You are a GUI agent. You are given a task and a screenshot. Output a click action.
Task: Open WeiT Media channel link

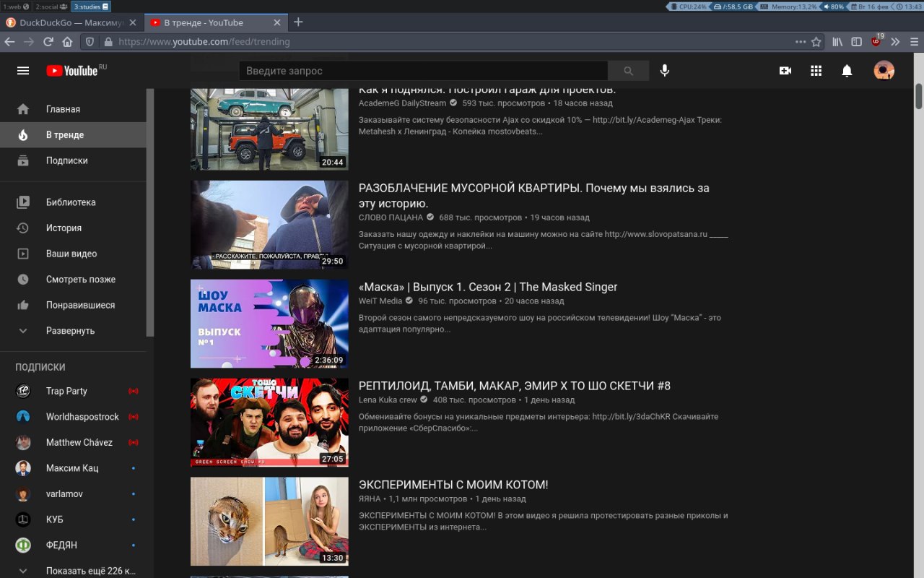click(380, 301)
